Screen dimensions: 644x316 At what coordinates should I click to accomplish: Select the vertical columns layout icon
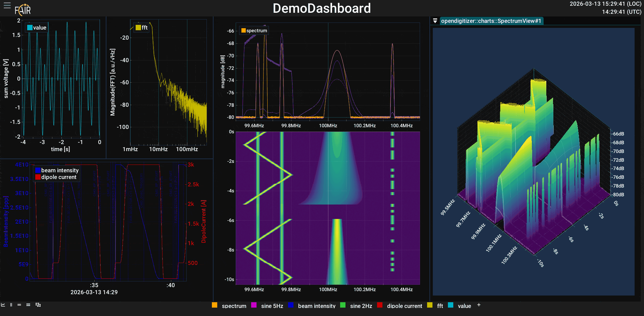point(11,305)
